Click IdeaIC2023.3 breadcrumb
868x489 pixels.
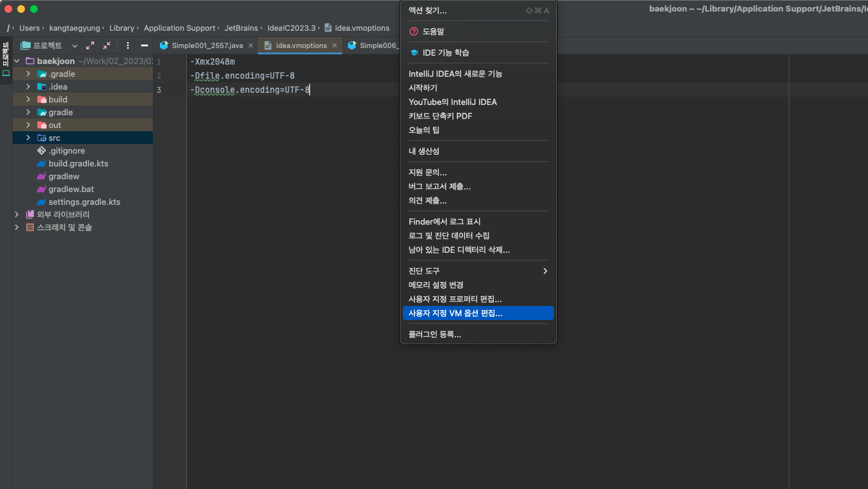[x=292, y=28]
